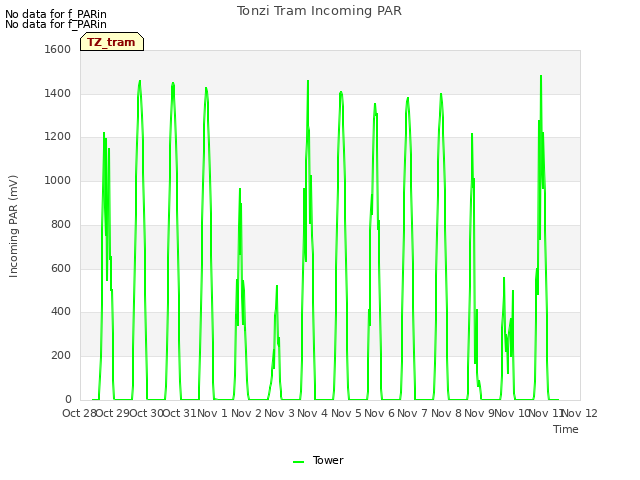Click the Oct 31 x-axis date label
The width and height of the screenshot is (640, 480).
180,413
